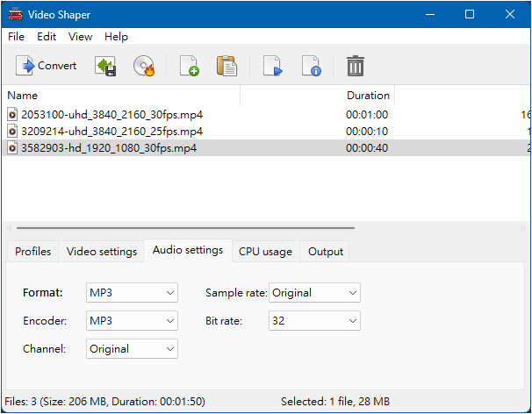Open the Encoder dropdown
This screenshot has width=532, height=414.
pyautogui.click(x=132, y=321)
